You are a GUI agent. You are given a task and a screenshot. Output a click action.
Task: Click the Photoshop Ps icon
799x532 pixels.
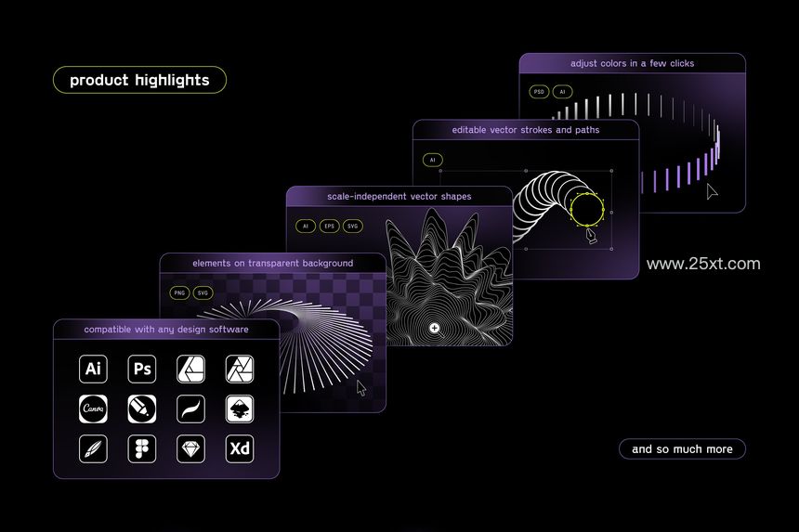[141, 370]
